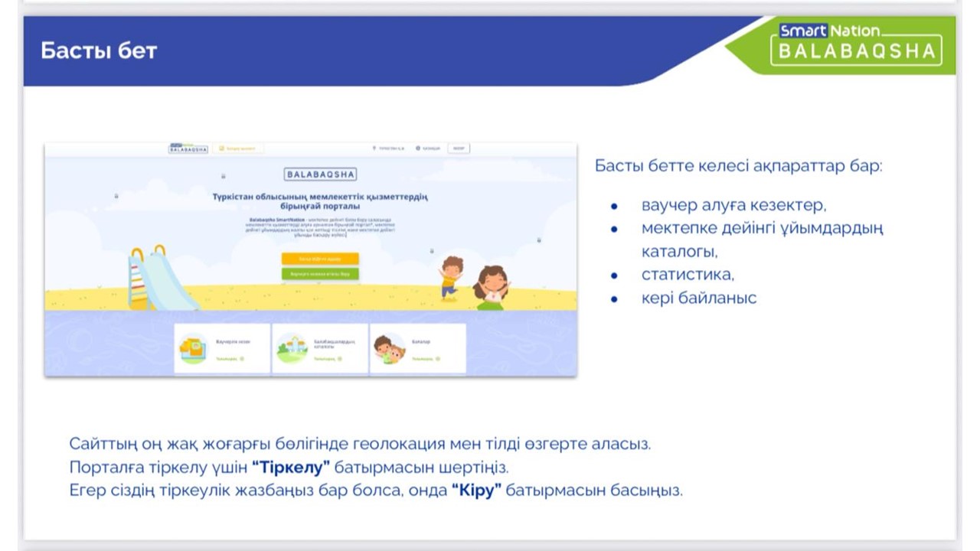This screenshot has height=551, width=980.
Task: Click the voucher queue card icon
Action: coord(193,348)
